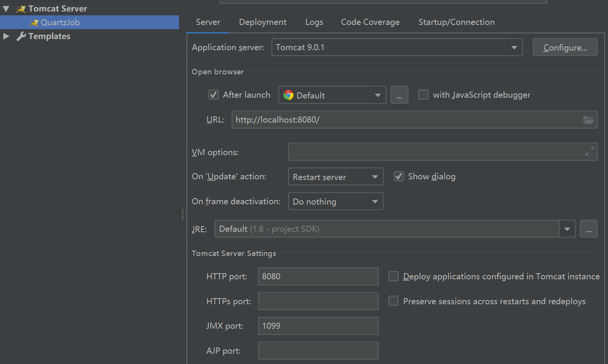Image resolution: width=608 pixels, height=364 pixels.
Task: Toggle the Show dialog checkbox
Action: [399, 176]
